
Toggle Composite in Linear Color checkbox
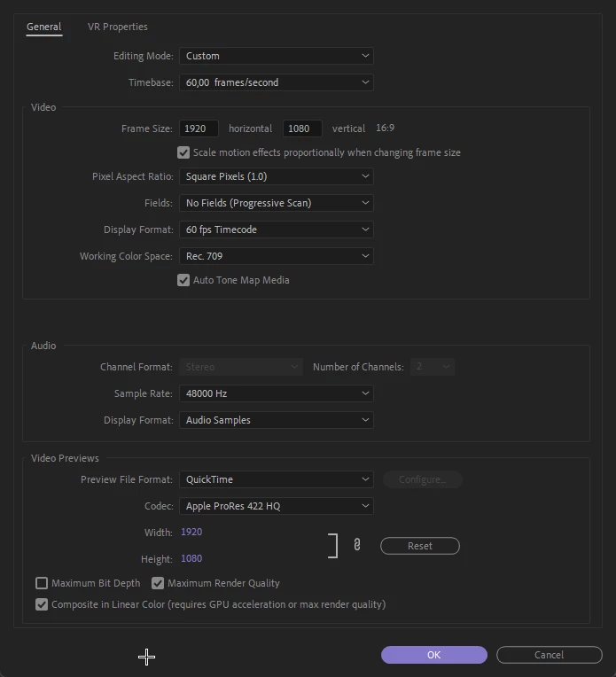pyautogui.click(x=42, y=604)
